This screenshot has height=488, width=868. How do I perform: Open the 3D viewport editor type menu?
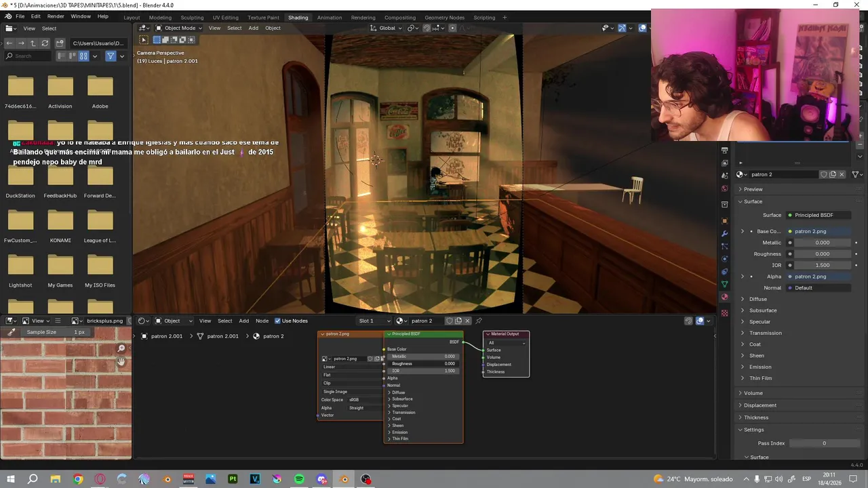click(144, 28)
